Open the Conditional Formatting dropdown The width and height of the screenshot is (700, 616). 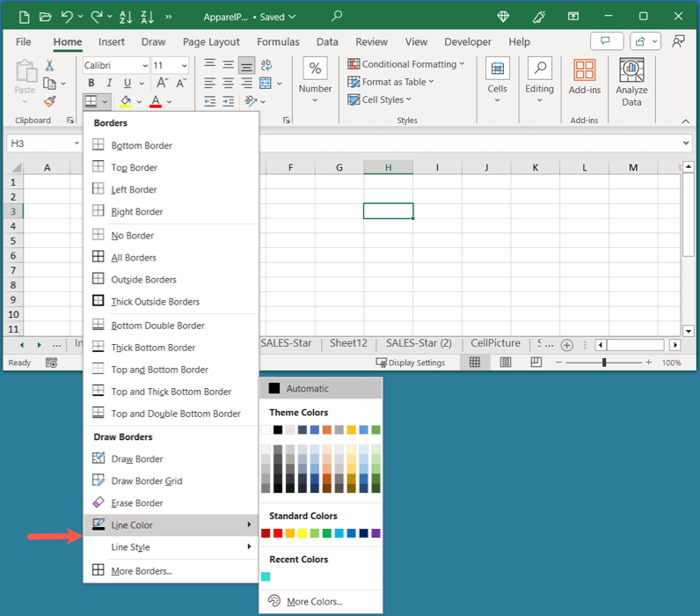pos(405,64)
